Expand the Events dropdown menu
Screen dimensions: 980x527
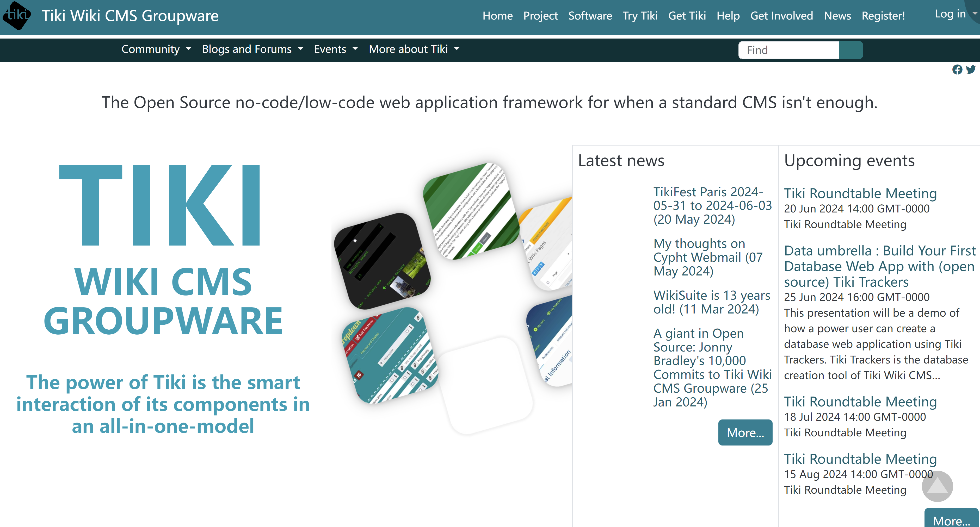(336, 49)
